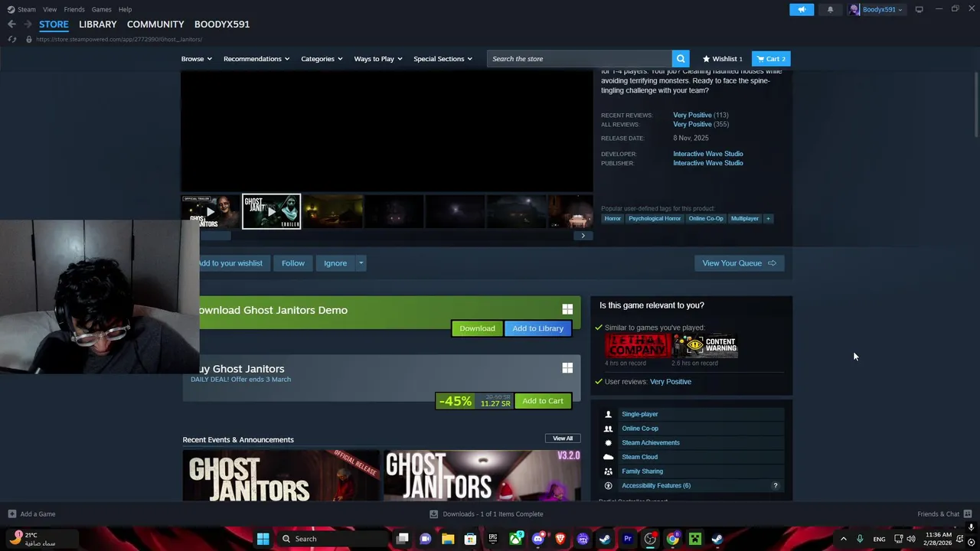This screenshot has height=551, width=980.
Task: Go back with the left arrow
Action: [11, 24]
